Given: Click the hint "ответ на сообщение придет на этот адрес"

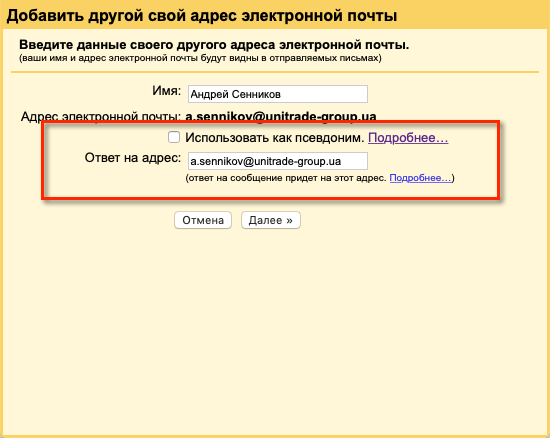Looking at the screenshot, I should (x=287, y=178).
